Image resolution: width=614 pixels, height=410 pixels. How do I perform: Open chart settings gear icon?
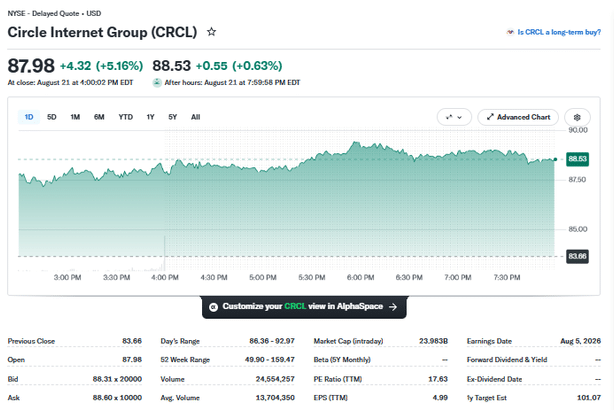(577, 117)
